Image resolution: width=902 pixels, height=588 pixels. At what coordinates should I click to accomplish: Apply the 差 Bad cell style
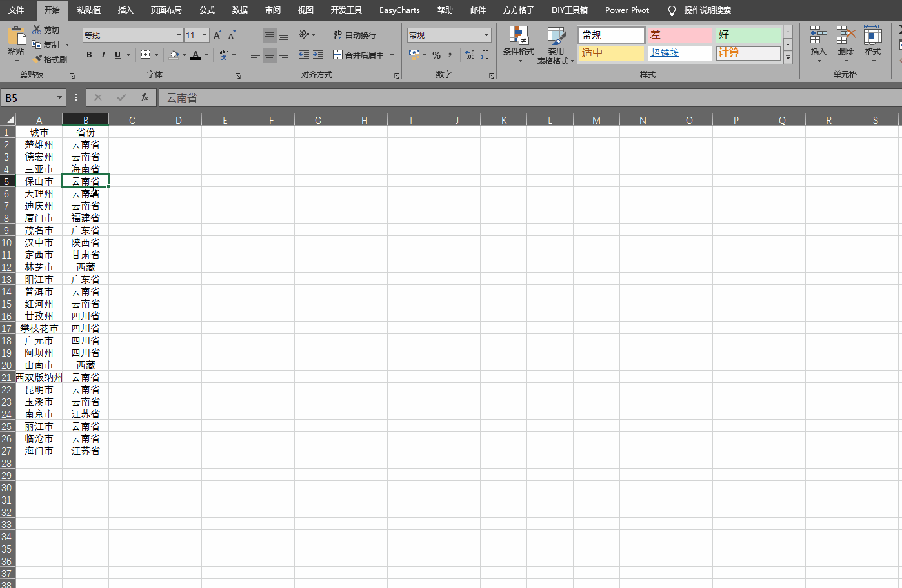pyautogui.click(x=680, y=35)
